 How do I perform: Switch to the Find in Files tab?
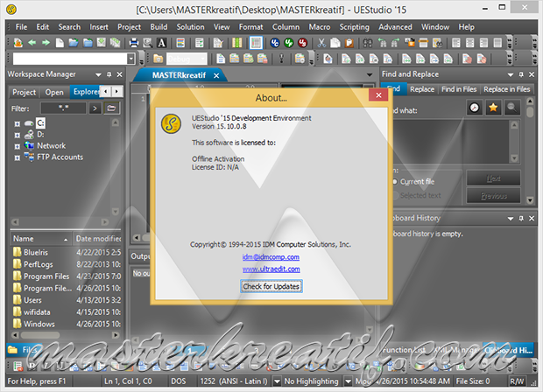[x=459, y=89]
